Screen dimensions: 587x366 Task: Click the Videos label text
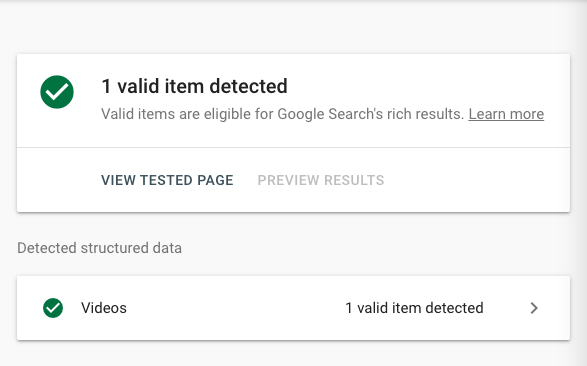click(x=104, y=308)
